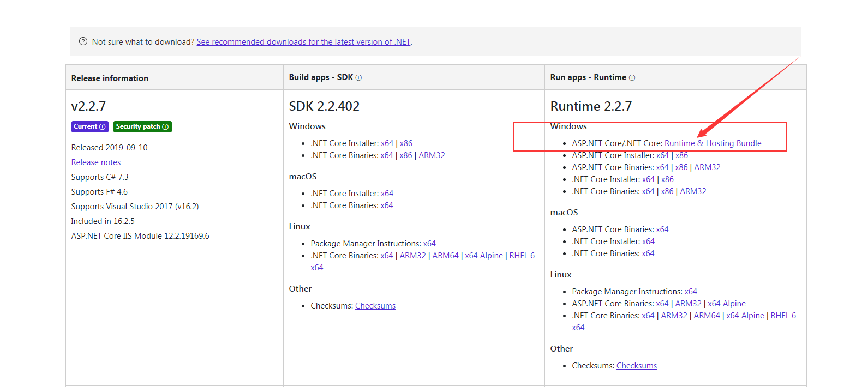The height and width of the screenshot is (387, 868).
Task: Download SDK Windows .NET Core Binaries ARM32
Action: click(x=432, y=155)
